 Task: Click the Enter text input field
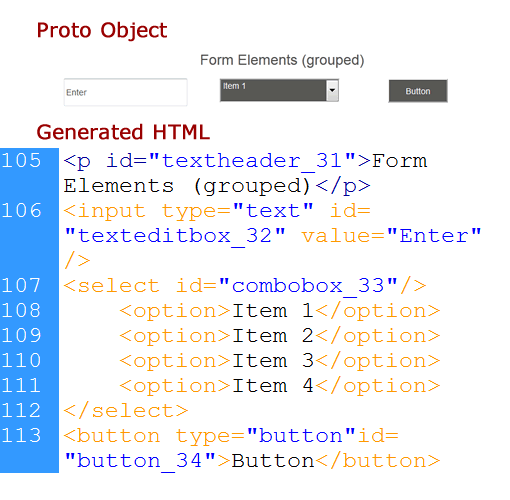(125, 92)
